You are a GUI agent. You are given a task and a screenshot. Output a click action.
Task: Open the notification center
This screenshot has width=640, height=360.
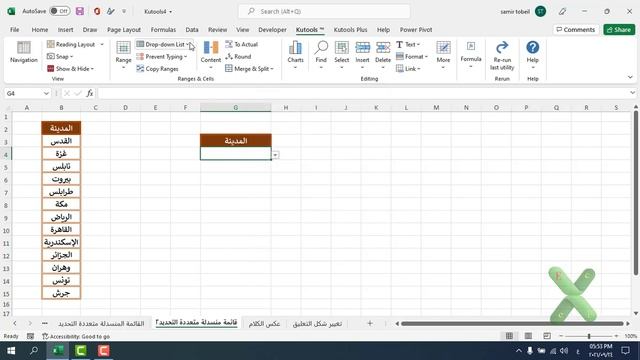625,351
